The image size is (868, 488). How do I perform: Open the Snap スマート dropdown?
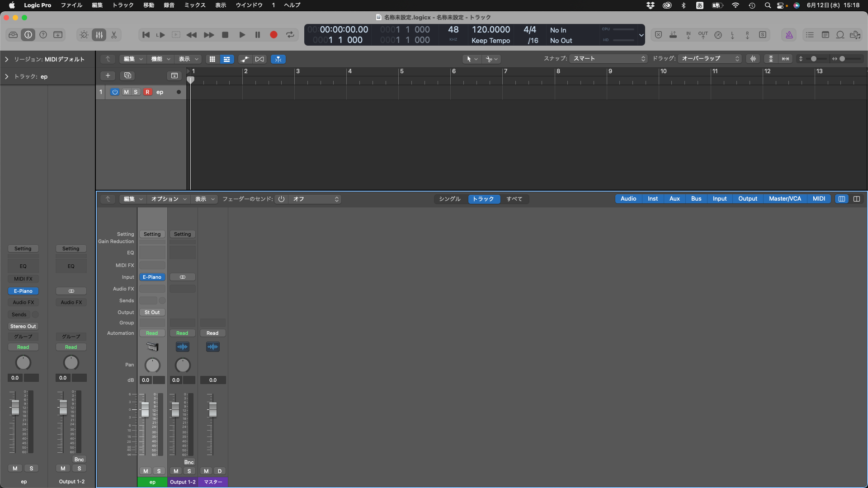click(x=609, y=59)
